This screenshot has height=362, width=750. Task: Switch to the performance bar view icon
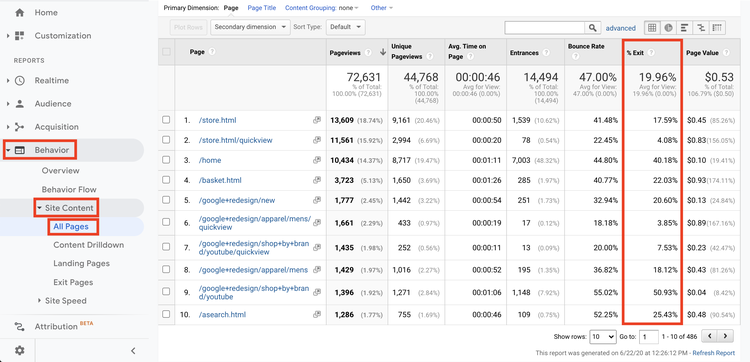(x=684, y=28)
